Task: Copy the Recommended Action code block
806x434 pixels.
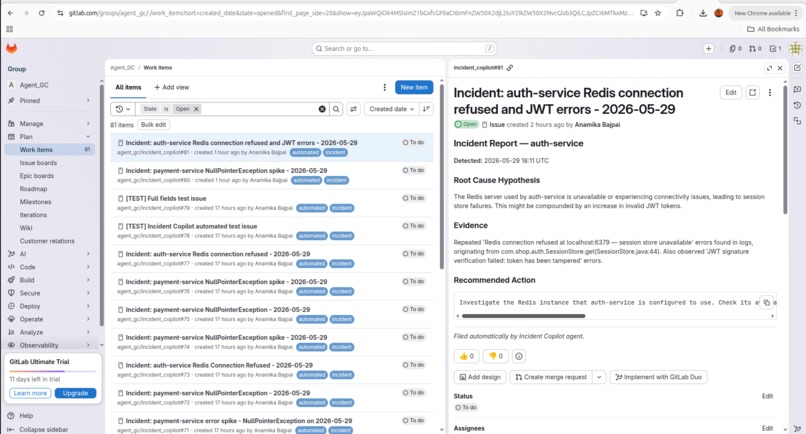Action: coord(766,302)
